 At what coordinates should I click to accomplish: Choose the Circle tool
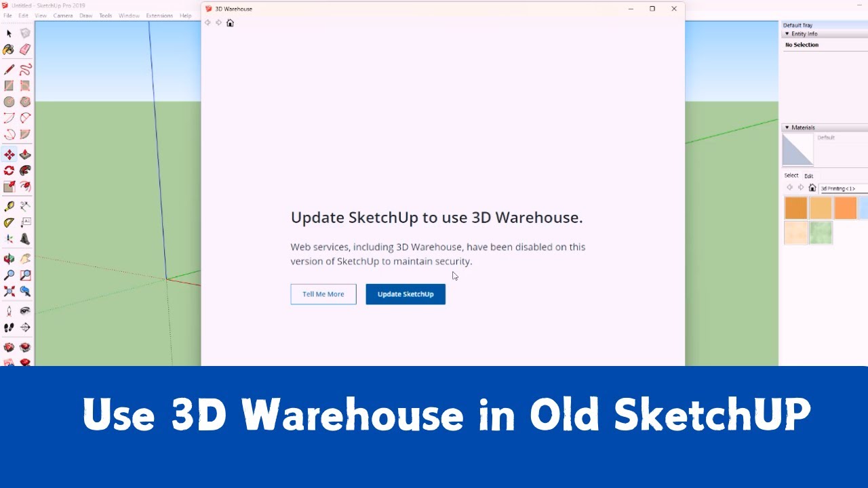point(9,102)
